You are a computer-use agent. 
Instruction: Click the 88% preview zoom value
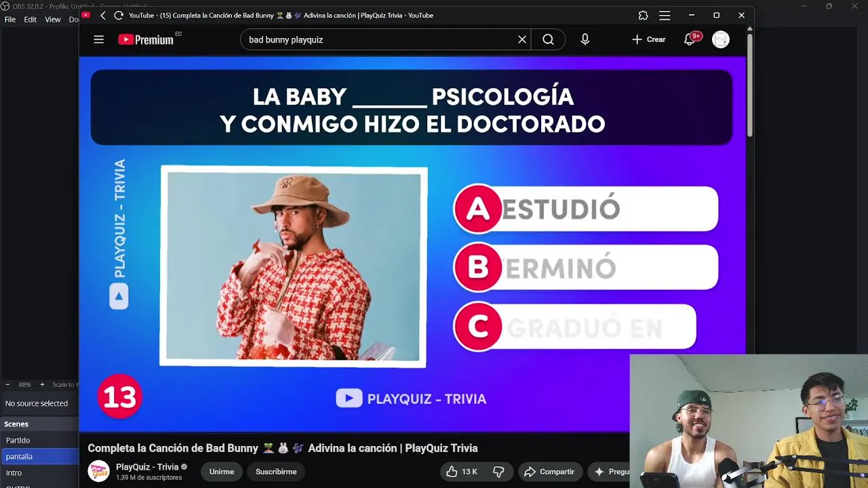tap(25, 384)
